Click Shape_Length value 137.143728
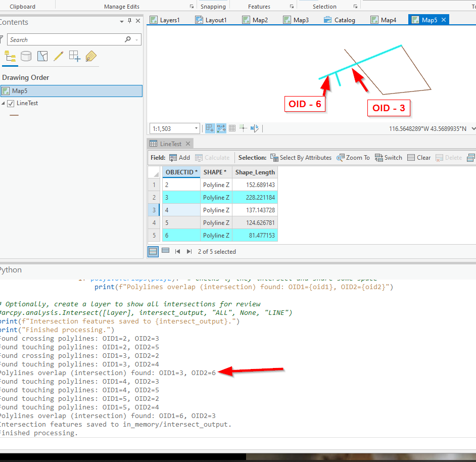 (x=255, y=210)
